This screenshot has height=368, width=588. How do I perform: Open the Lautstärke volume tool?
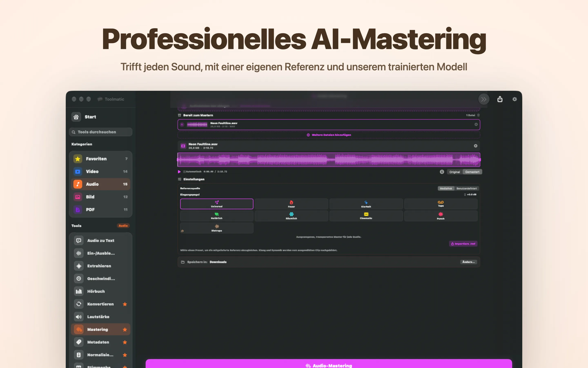[101, 317]
